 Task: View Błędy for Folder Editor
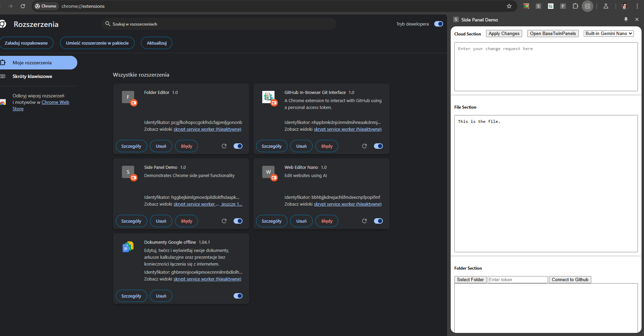(187, 146)
